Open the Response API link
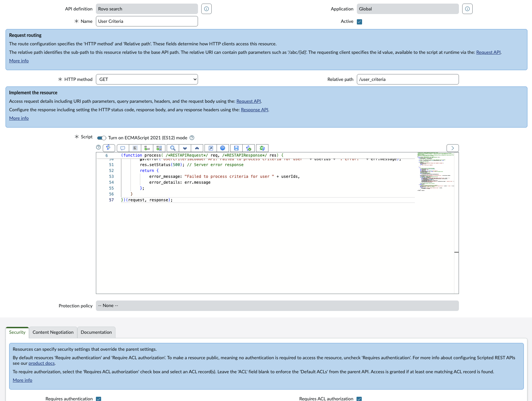 (254, 110)
